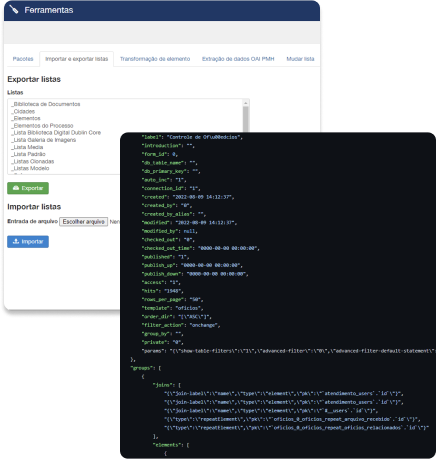Click the Listas scrollbar up arrow
436x459 pixels.
[246, 103]
